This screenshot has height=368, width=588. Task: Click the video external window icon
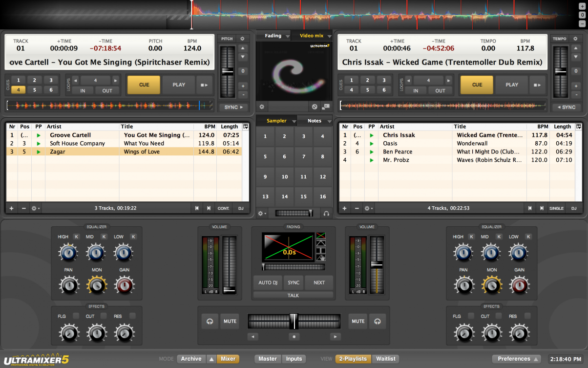pos(326,107)
